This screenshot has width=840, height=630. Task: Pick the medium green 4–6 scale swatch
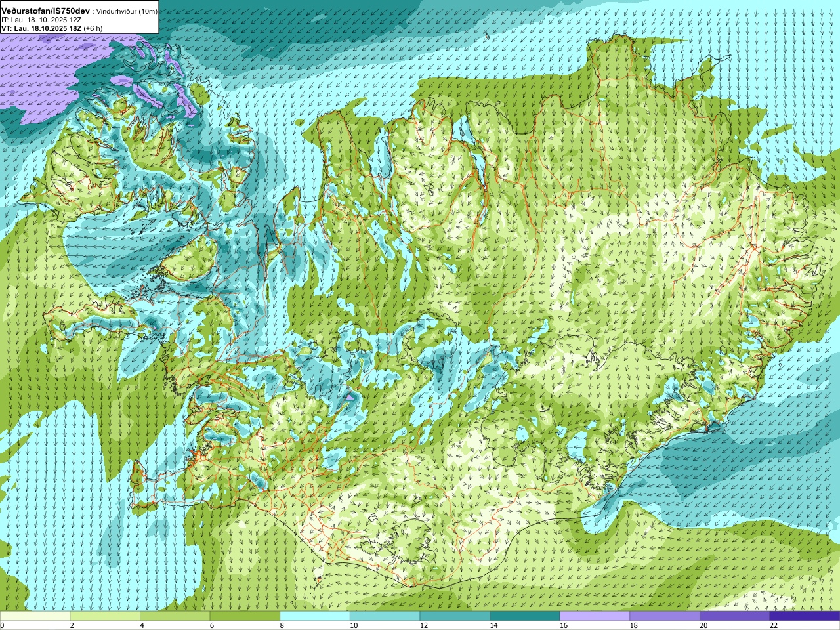click(175, 616)
